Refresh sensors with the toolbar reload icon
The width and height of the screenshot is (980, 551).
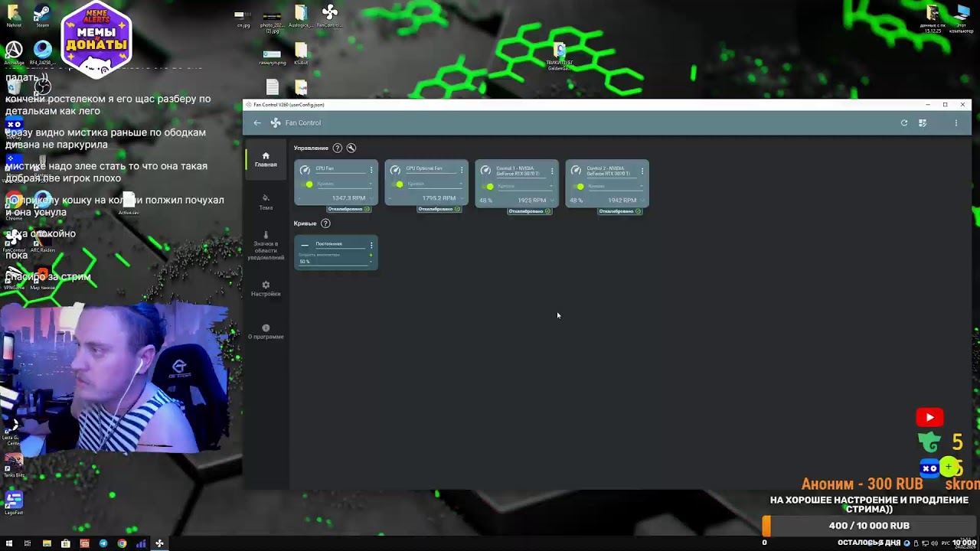coord(904,122)
